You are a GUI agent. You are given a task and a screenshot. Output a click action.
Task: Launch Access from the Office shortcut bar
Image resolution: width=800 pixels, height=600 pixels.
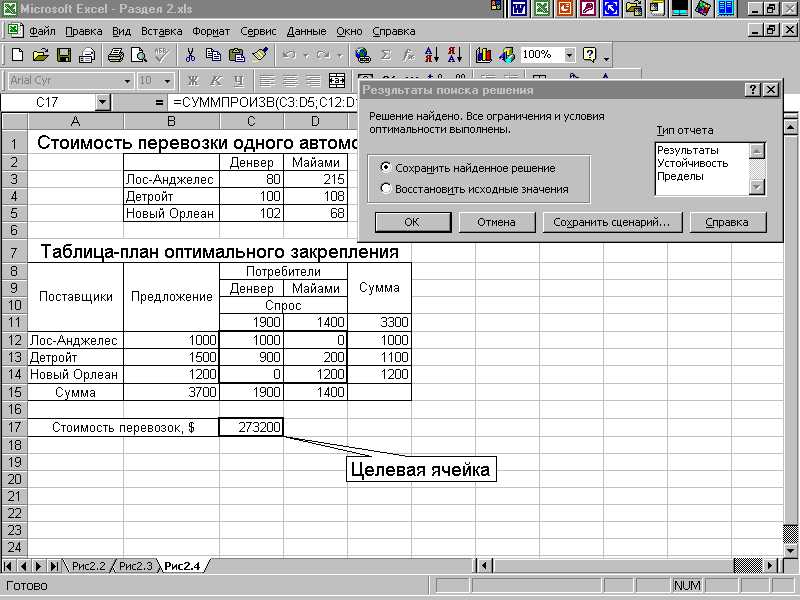588,8
